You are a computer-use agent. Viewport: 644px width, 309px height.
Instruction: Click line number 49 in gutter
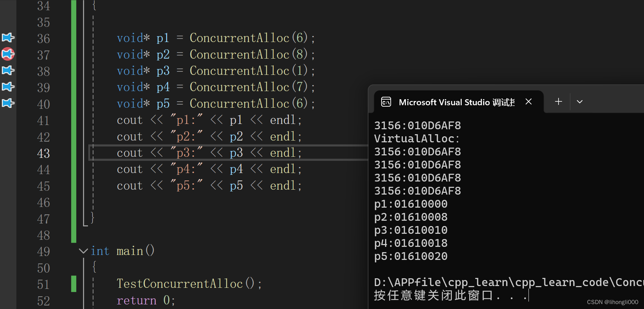43,251
